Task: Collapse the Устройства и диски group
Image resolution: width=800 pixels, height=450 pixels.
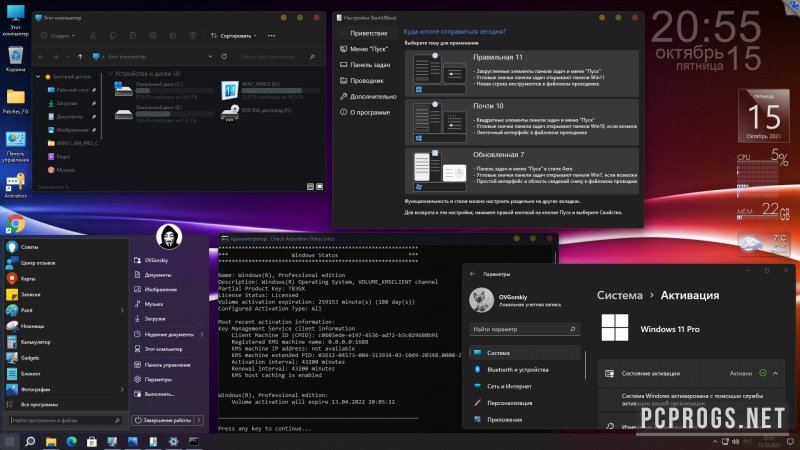Action: (x=111, y=74)
